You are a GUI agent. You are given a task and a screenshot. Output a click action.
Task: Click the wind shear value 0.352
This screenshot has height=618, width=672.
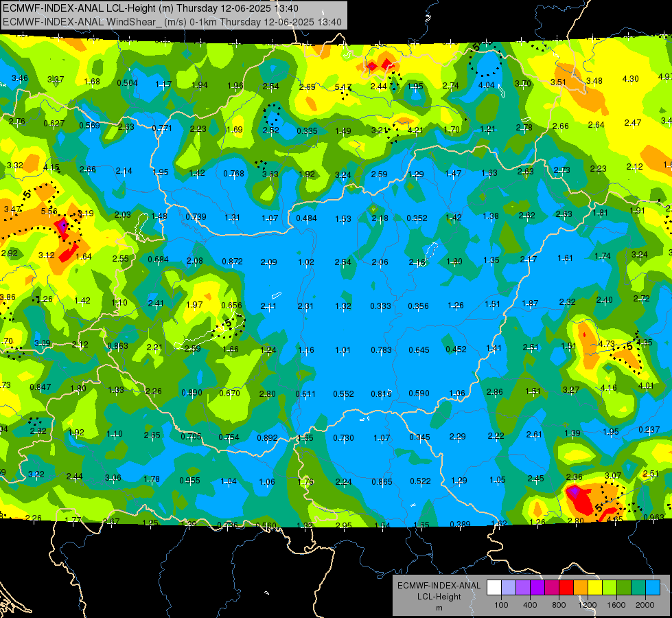[417, 218]
